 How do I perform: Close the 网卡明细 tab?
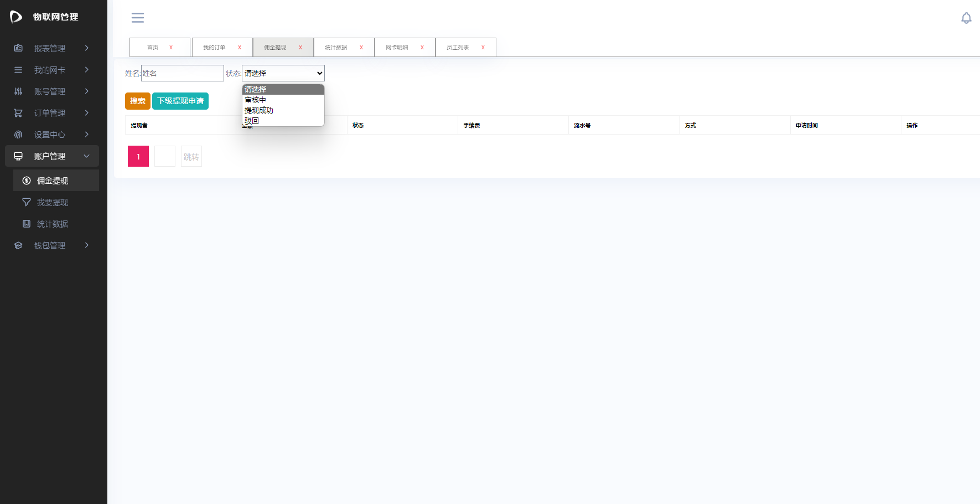tap(422, 48)
